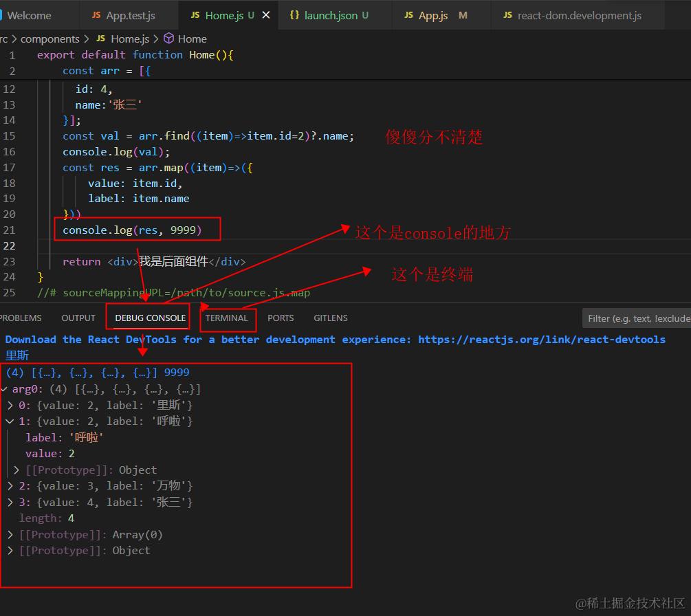691x616 pixels.
Task: Select the Home.js breadcrumb segment
Action: (x=130, y=38)
